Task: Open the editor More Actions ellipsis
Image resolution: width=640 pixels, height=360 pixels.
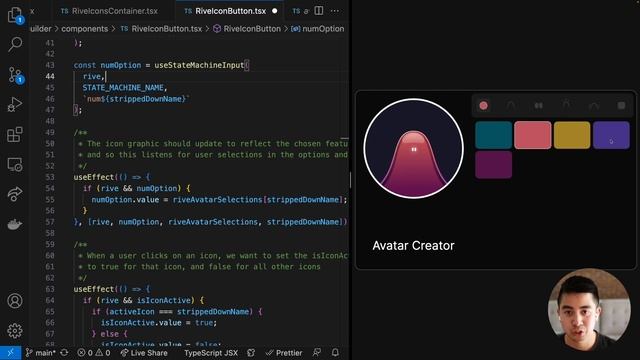Action: coord(335,11)
